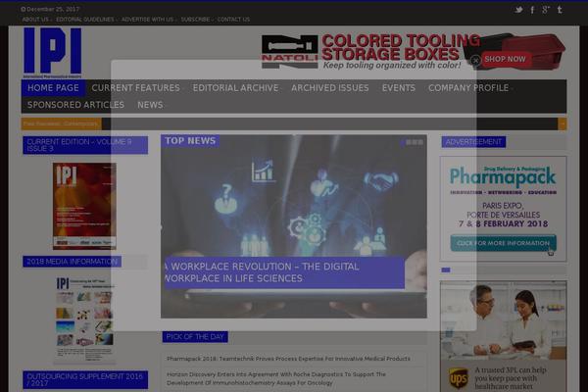Open the Twitter social icon

[518, 10]
